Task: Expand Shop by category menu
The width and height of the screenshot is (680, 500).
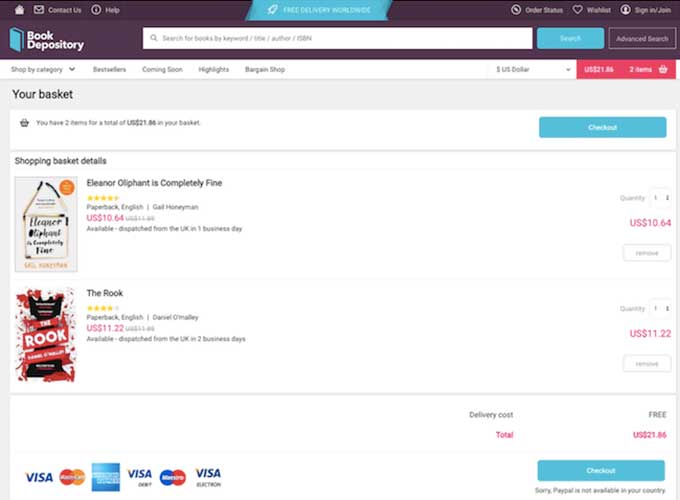Action: click(43, 69)
